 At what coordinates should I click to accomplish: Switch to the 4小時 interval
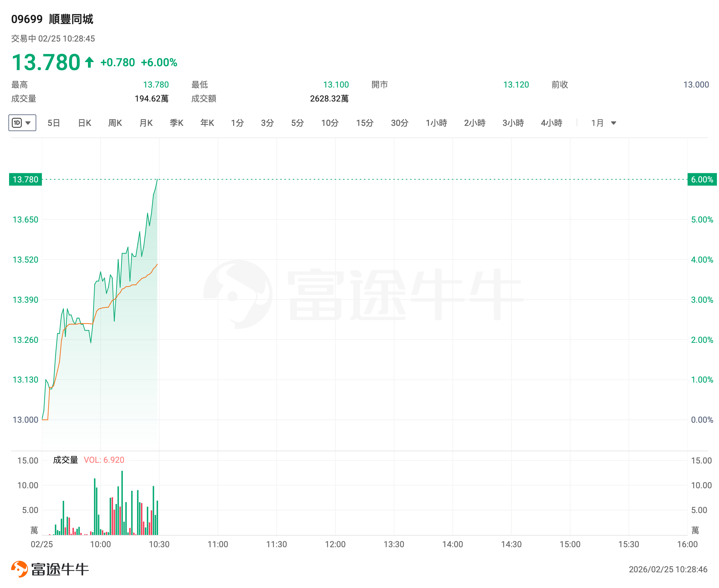(x=551, y=123)
